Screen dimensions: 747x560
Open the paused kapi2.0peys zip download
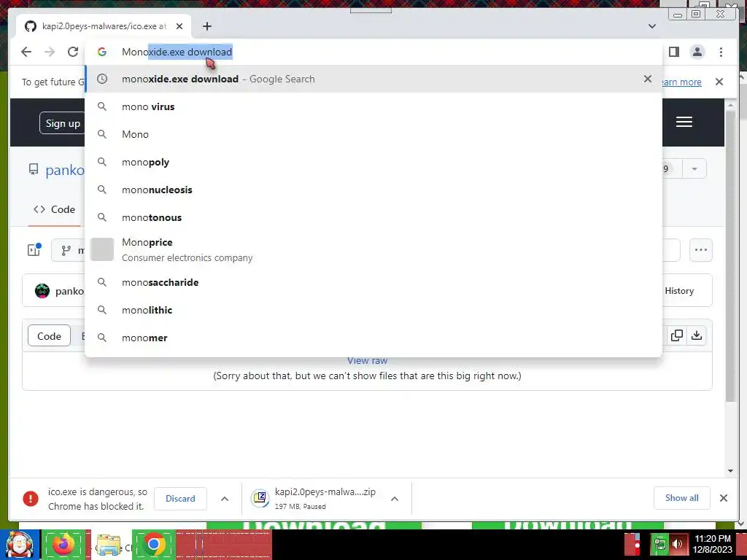[x=313, y=499]
